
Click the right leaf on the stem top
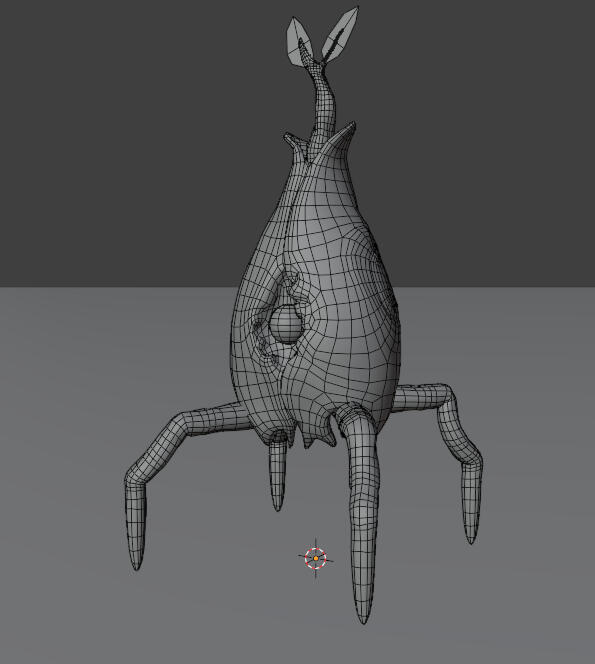339,35
